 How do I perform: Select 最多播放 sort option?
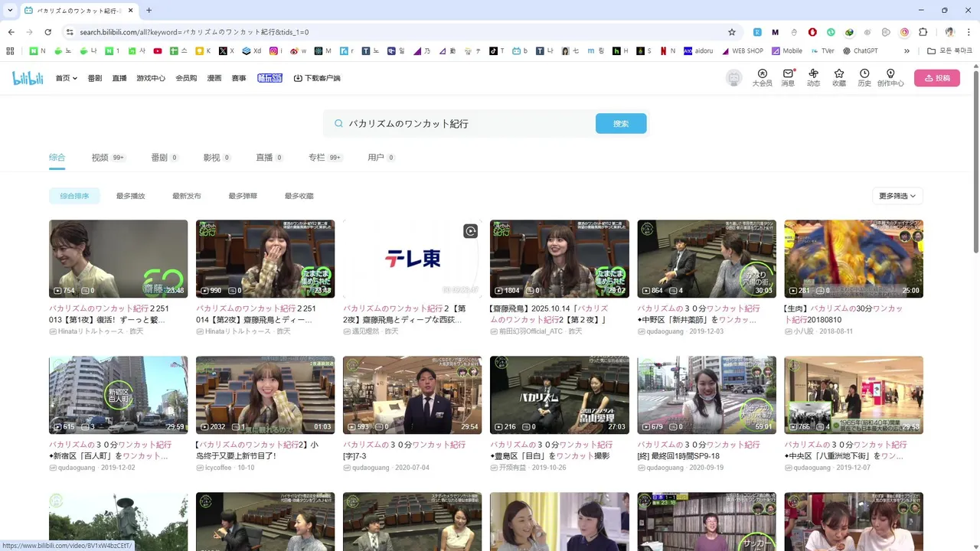point(131,196)
